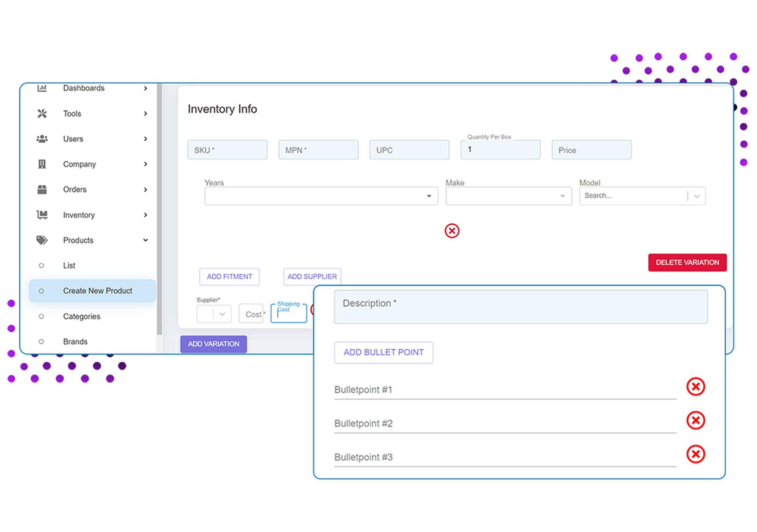Remove Bulletpoint #1 with red X icon
Image resolution: width=757 pixels, height=532 pixels.
pos(695,387)
